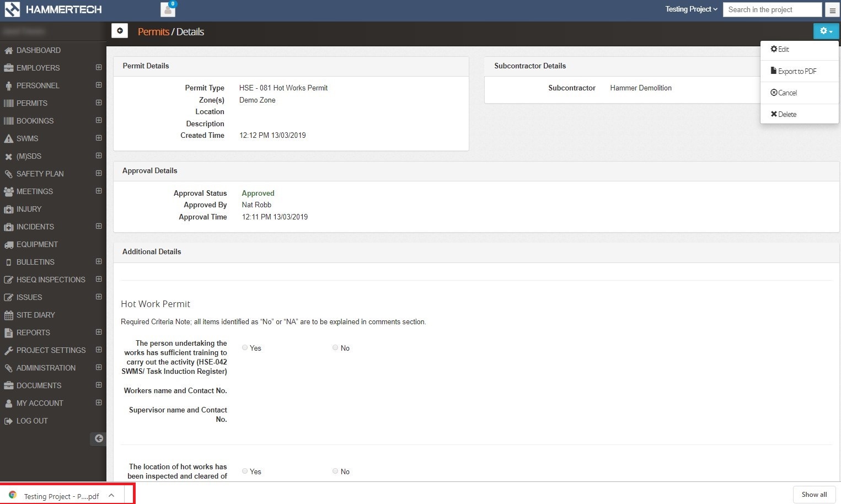This screenshot has height=504, width=841.
Task: Click the Dashboard home icon in sidebar
Action: (x=8, y=50)
